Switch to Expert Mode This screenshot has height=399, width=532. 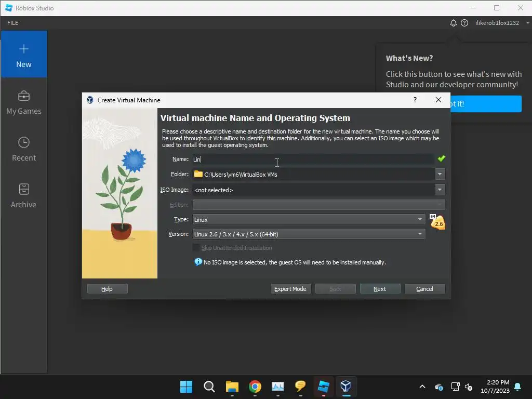click(x=290, y=289)
